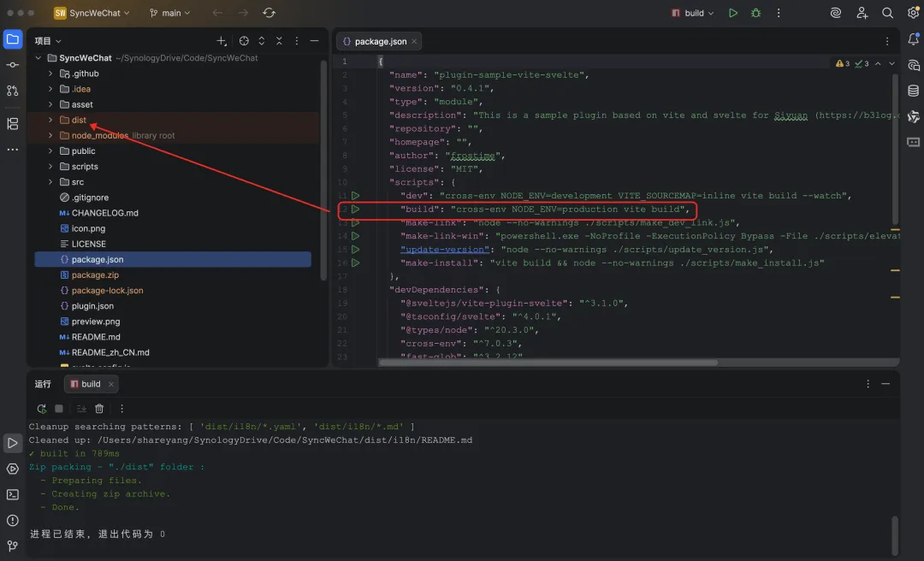Navigate forward with the right arrow

[x=243, y=13]
